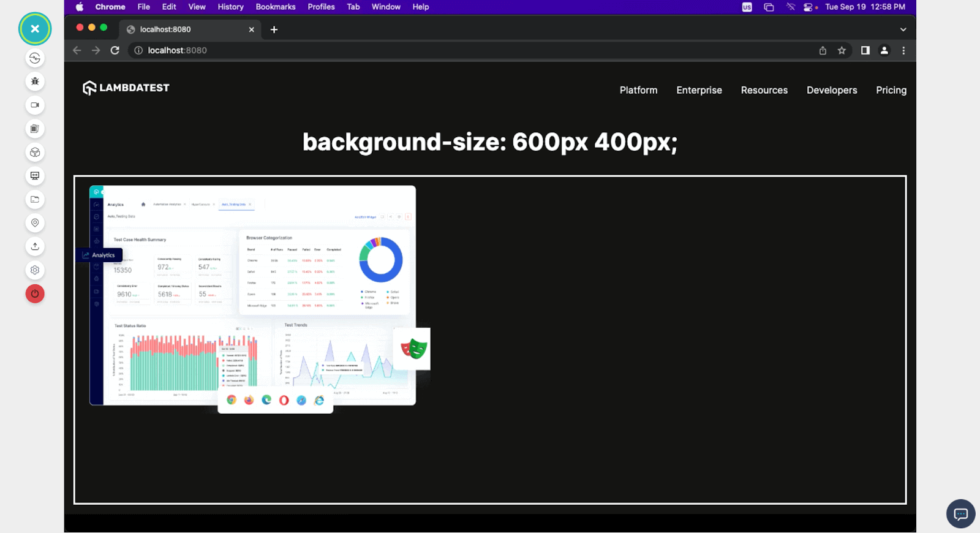
Task: Expand the tab search chevron
Action: [x=903, y=29]
